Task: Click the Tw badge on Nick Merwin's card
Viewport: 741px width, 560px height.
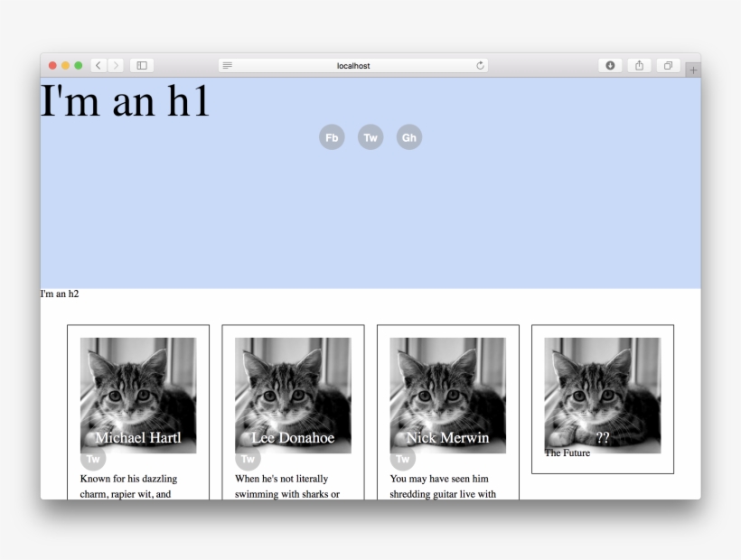Action: pyautogui.click(x=401, y=458)
